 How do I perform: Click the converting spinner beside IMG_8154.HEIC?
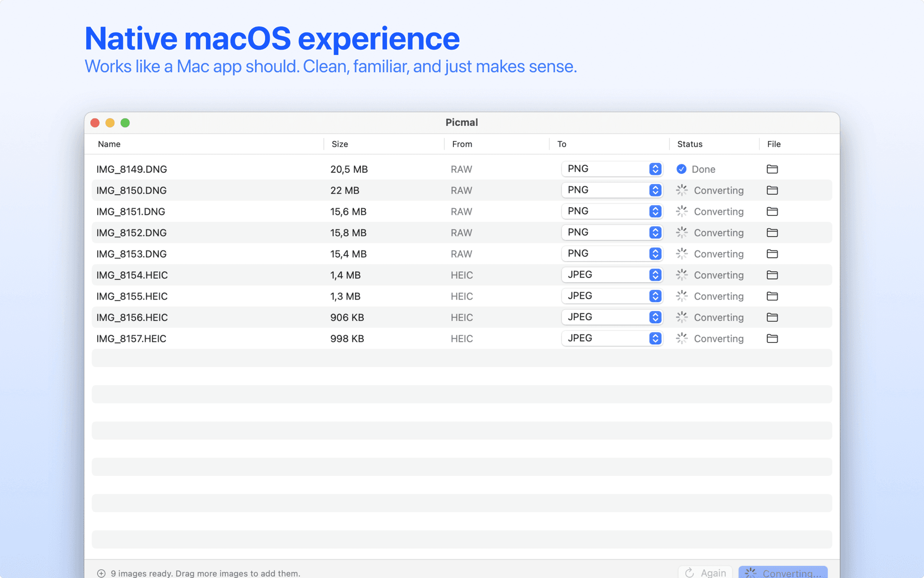681,275
